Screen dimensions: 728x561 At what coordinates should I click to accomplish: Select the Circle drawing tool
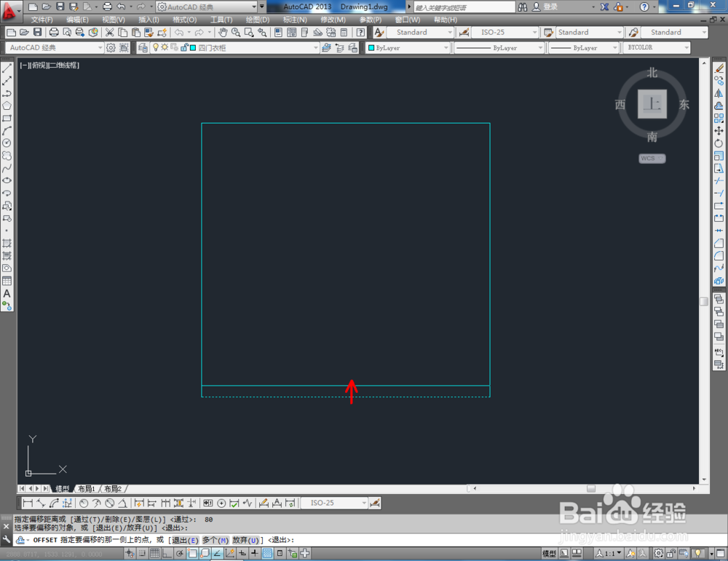(7, 143)
